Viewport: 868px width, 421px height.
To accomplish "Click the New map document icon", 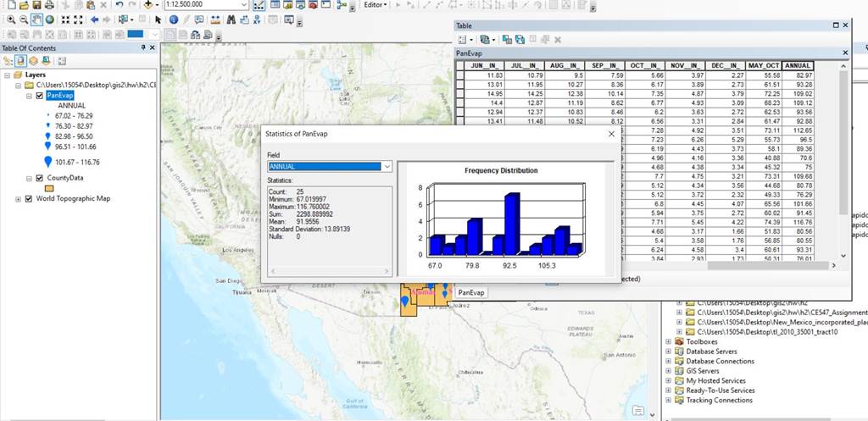I will 12,5.
